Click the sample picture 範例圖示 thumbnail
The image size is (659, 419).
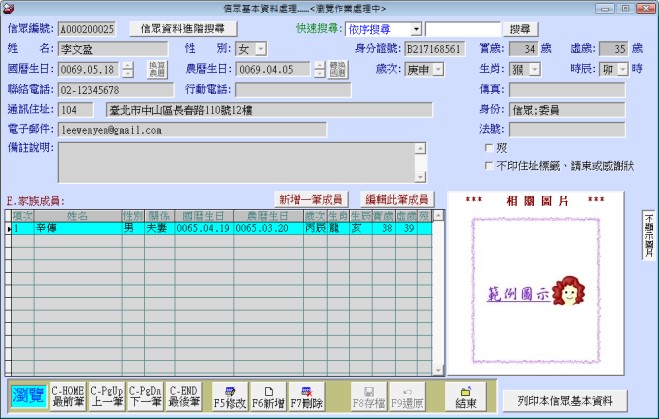click(x=536, y=290)
